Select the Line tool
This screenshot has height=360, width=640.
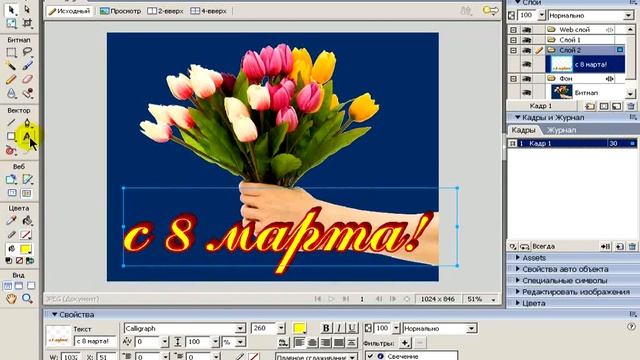(11, 122)
